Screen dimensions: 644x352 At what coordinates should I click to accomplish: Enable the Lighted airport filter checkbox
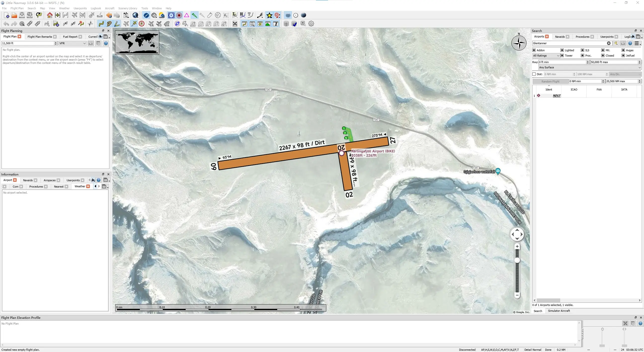(562, 50)
